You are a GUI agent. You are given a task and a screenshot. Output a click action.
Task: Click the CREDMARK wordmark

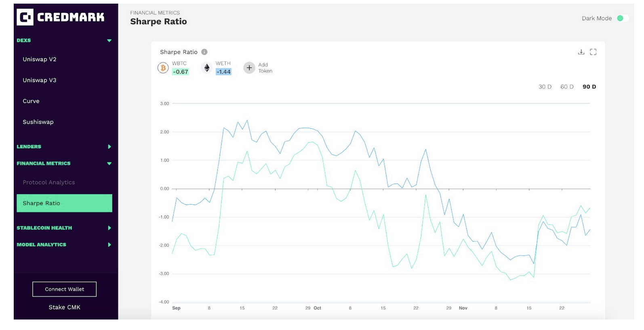[x=71, y=17]
